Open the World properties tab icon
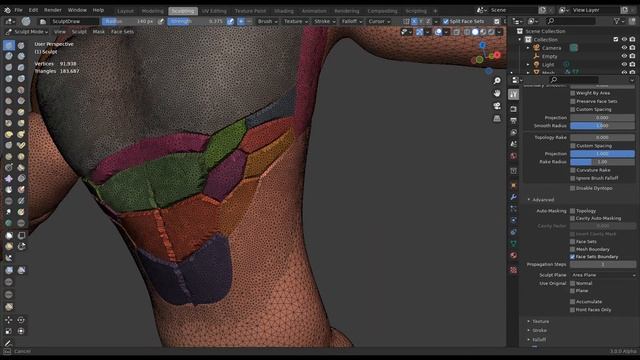The image size is (640, 360). point(514,156)
